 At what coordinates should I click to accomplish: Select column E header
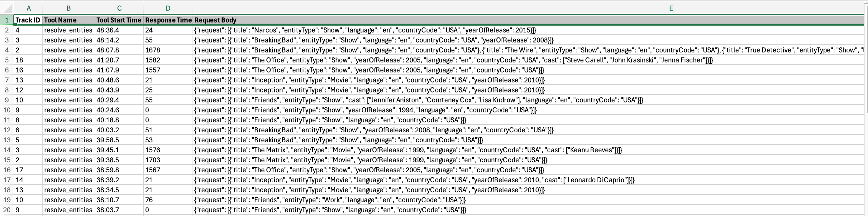click(x=670, y=8)
